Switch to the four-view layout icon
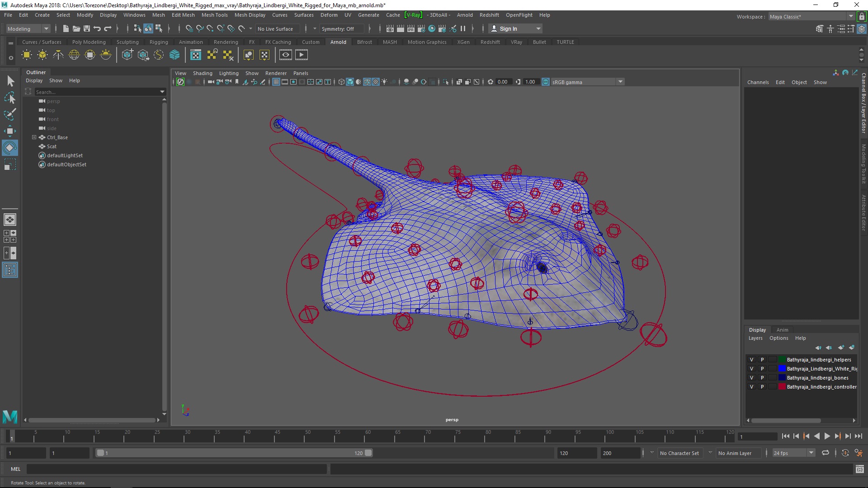Image resolution: width=868 pixels, height=488 pixels. (x=9, y=236)
